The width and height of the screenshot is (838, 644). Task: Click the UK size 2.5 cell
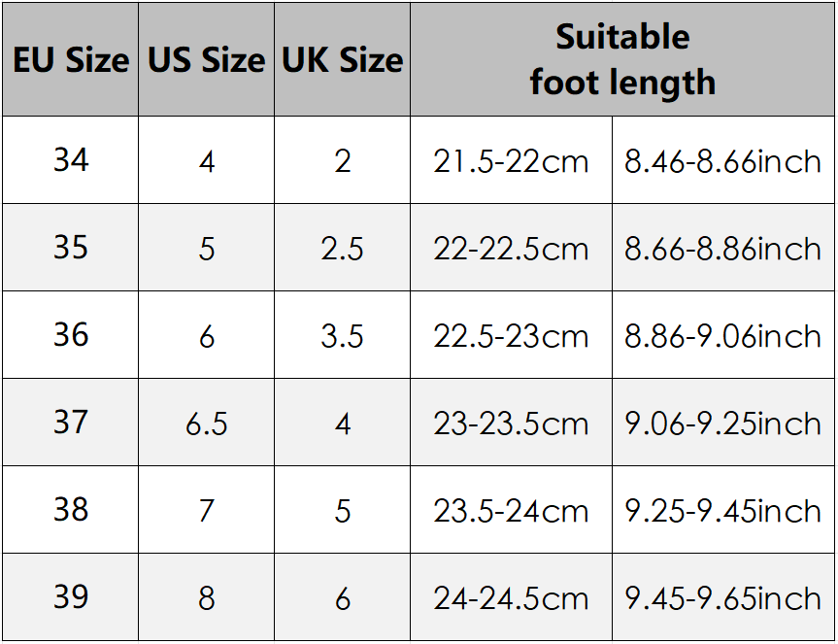pyautogui.click(x=342, y=249)
